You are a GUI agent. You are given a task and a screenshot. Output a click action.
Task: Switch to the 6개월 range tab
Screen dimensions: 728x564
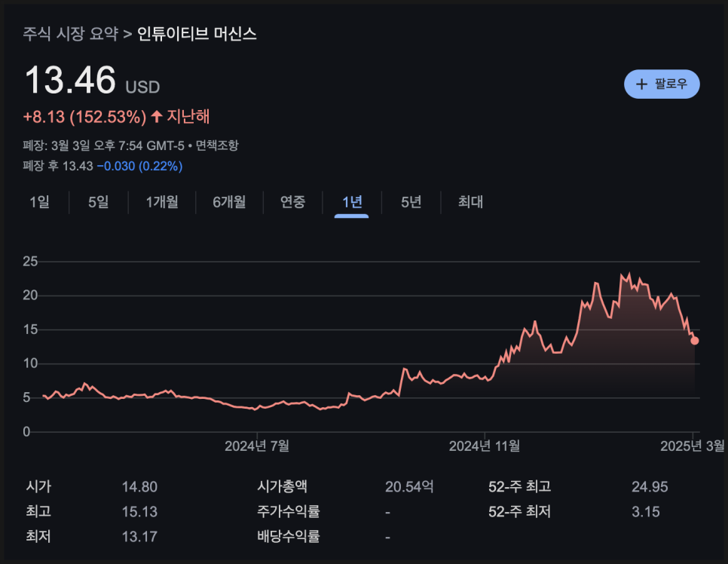(x=229, y=202)
